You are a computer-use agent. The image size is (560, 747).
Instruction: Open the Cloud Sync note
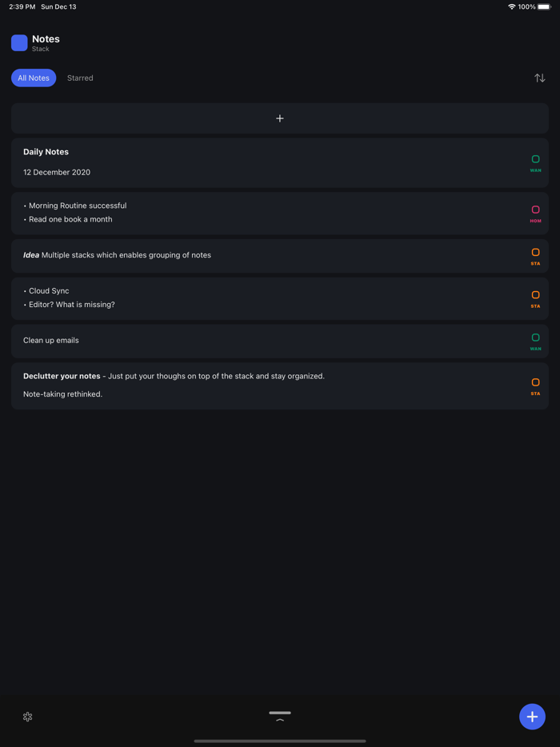(240, 298)
